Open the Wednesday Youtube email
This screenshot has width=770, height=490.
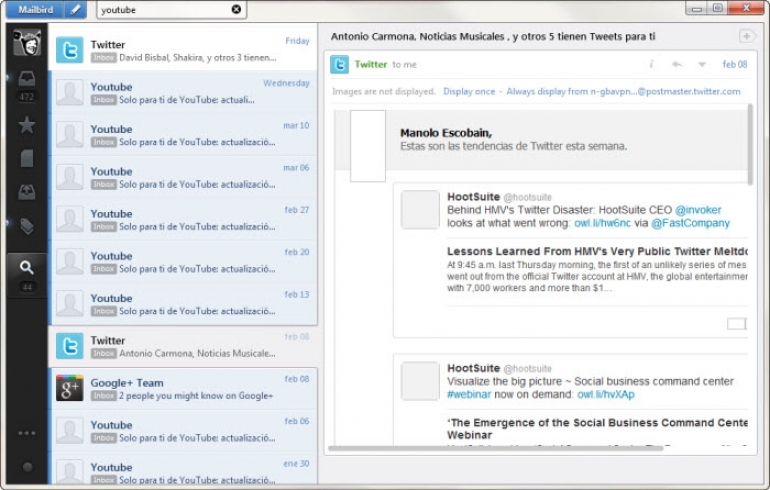[183, 92]
